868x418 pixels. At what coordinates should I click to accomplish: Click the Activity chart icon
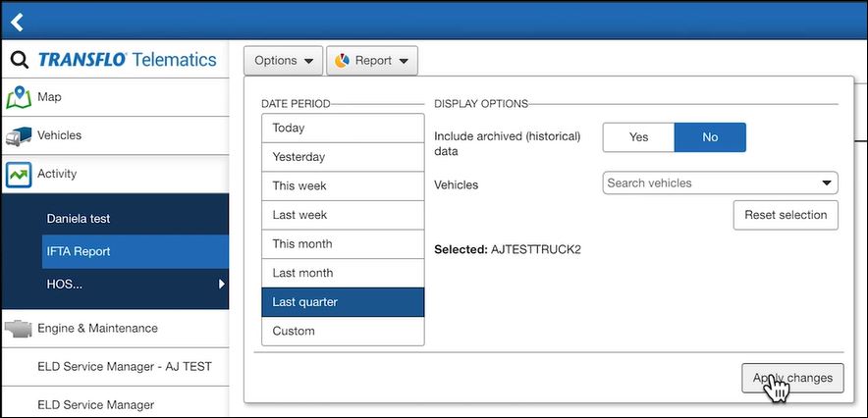[19, 175]
